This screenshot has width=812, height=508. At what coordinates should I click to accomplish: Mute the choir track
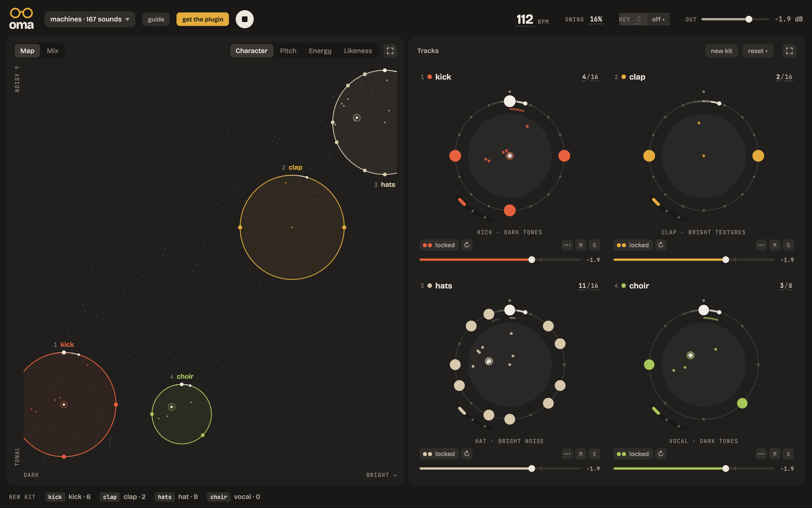pyautogui.click(x=775, y=454)
